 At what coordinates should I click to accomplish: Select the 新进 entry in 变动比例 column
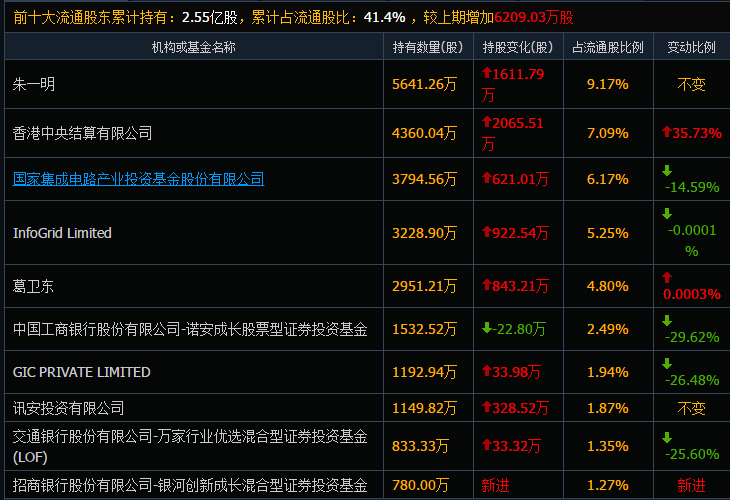[691, 485]
